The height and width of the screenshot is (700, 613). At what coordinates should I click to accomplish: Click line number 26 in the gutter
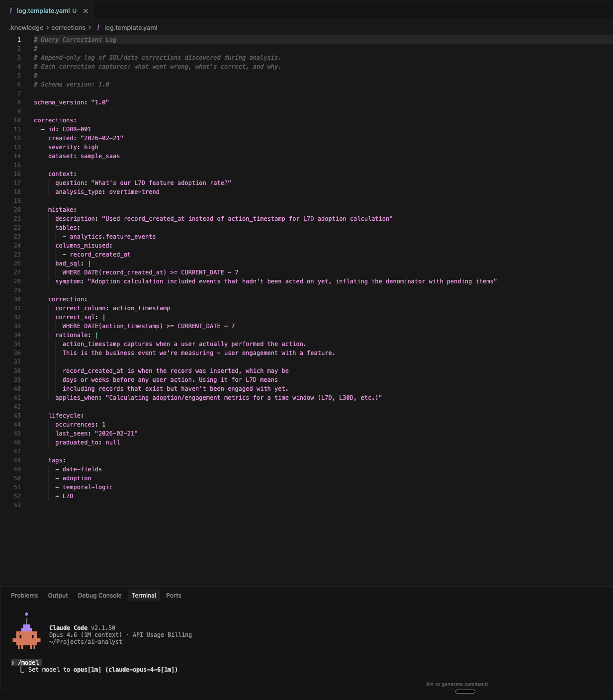17,263
